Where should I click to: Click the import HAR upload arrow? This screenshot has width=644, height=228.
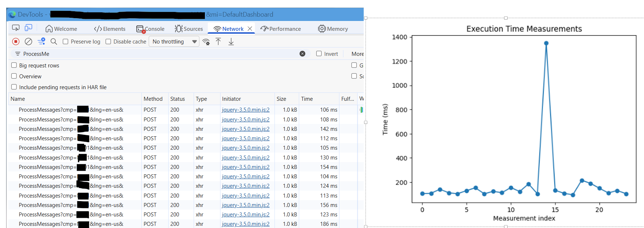pos(218,42)
